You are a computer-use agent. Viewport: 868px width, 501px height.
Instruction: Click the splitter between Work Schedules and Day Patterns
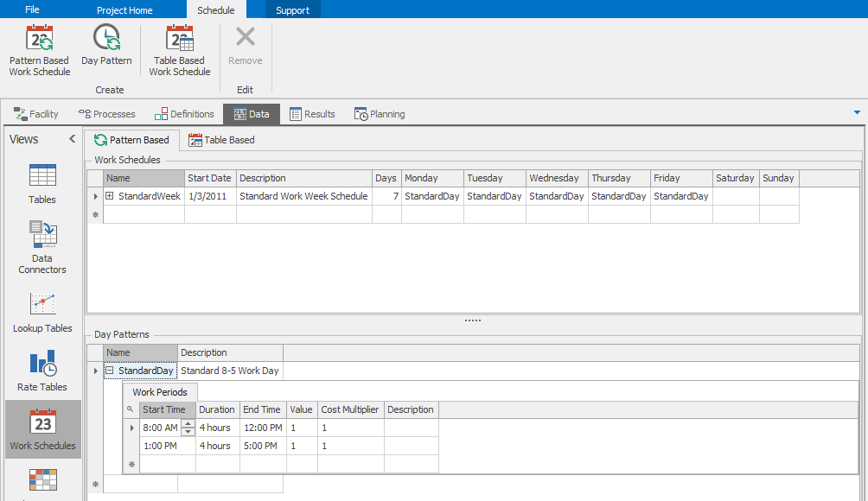click(473, 320)
